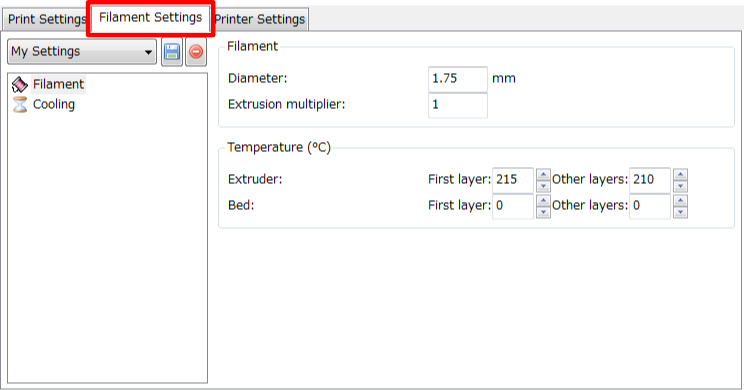Decrease extruder other layers temperature

pyautogui.click(x=680, y=186)
